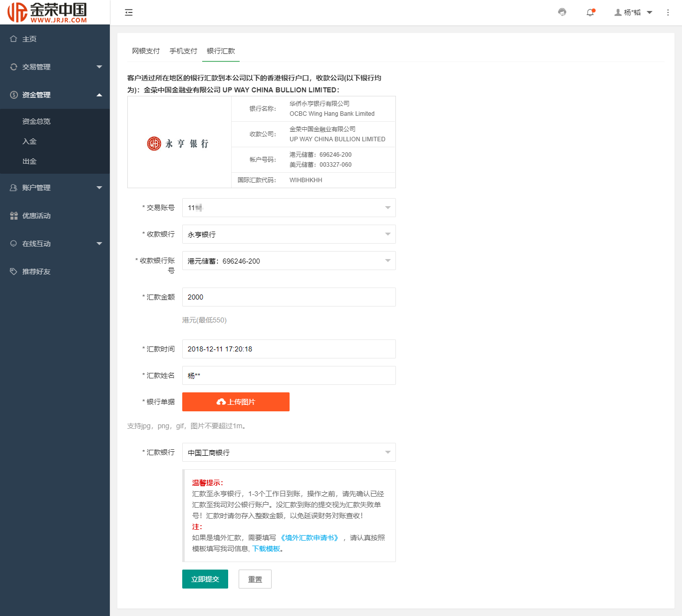
Task: Click the 港元储蓄: 696246-200 text in the bank table
Action: (321, 155)
